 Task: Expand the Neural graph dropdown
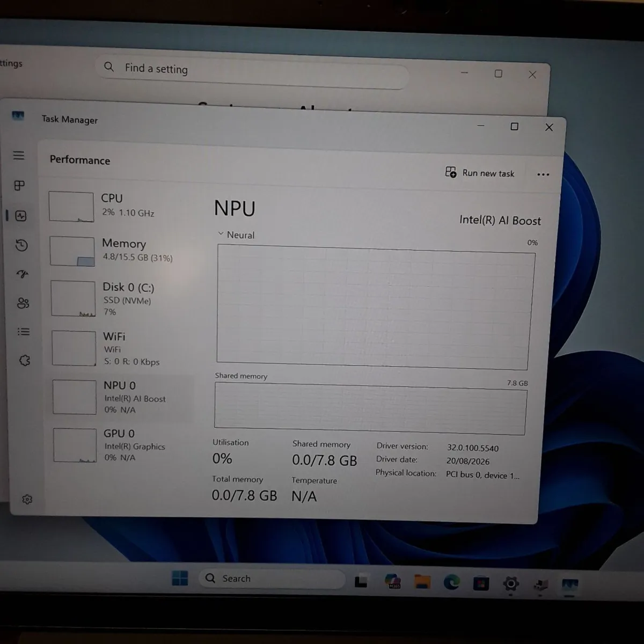pos(236,235)
